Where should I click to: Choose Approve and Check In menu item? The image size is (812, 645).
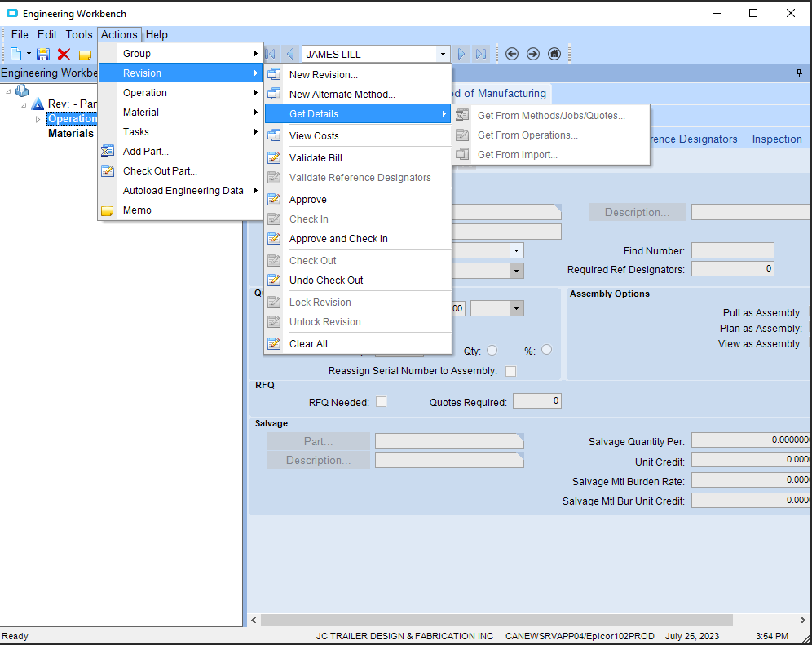point(338,238)
